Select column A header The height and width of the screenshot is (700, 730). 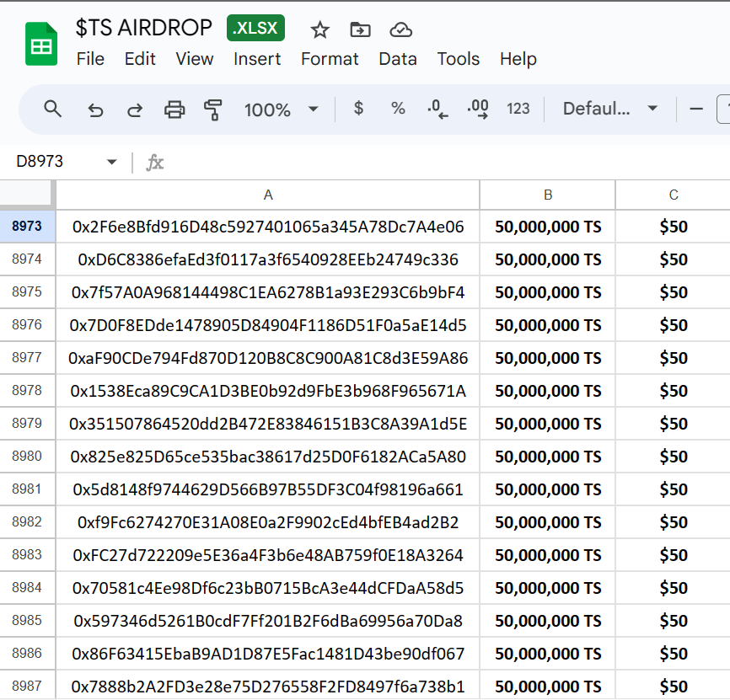[x=268, y=195]
